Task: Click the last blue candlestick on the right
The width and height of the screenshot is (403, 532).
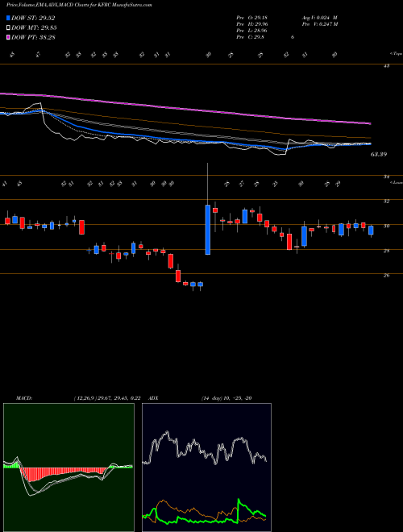Action: pyautogui.click(x=371, y=231)
